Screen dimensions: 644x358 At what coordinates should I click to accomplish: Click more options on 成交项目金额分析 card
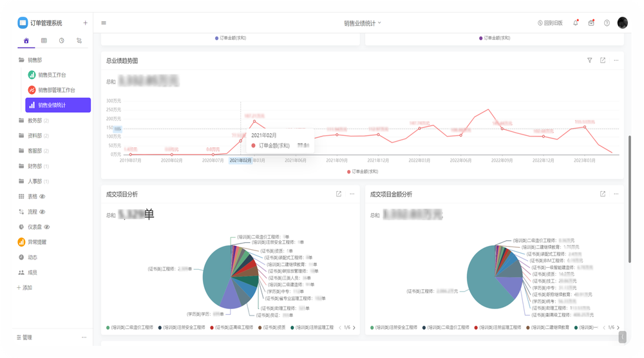(x=616, y=194)
